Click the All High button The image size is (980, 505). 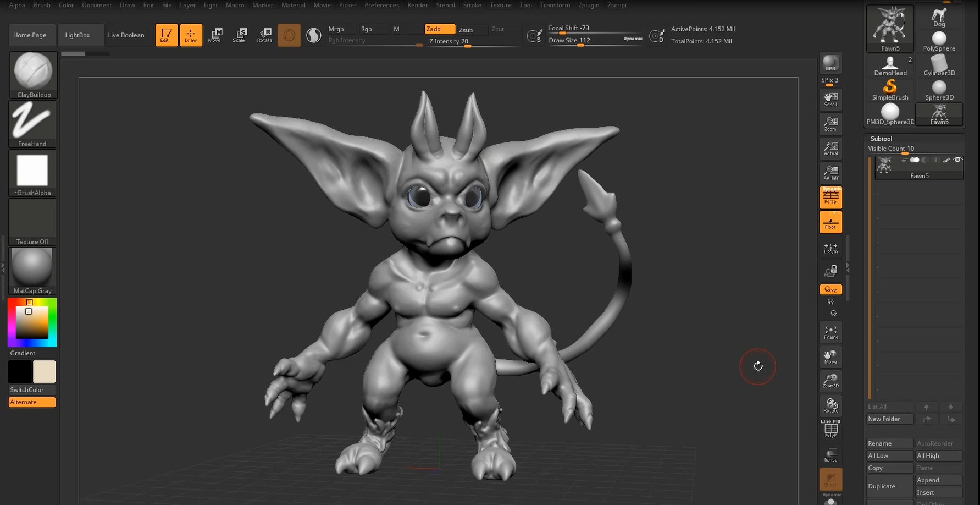[939, 456]
